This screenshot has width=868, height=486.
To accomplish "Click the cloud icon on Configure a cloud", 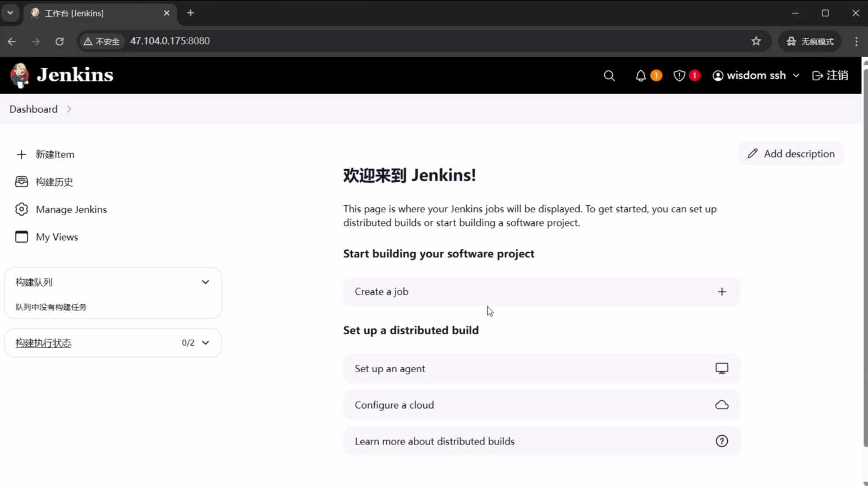I will pos(722,405).
